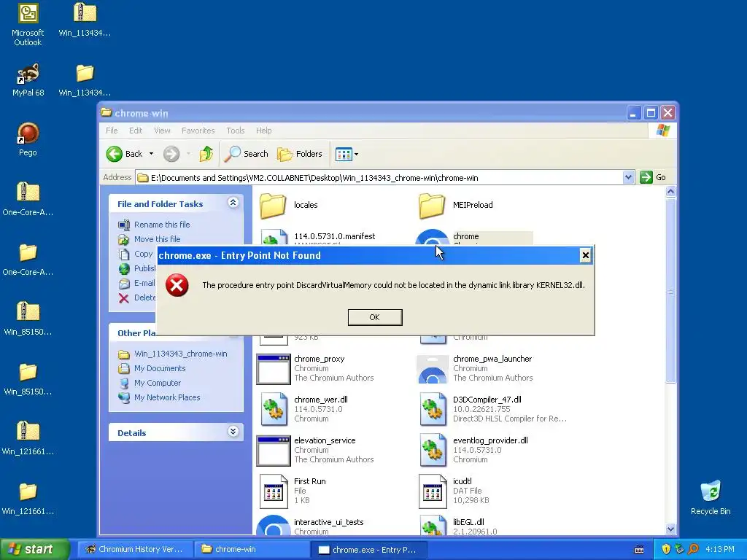
Task: Select the First Run file icon
Action: pos(274,491)
